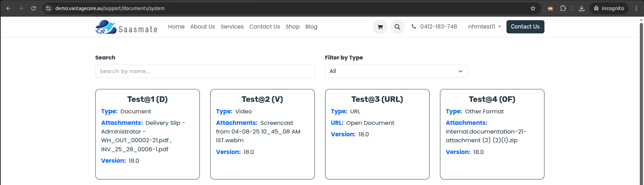The width and height of the screenshot is (644, 185).
Task: Go back to the previous page
Action: (x=8, y=8)
